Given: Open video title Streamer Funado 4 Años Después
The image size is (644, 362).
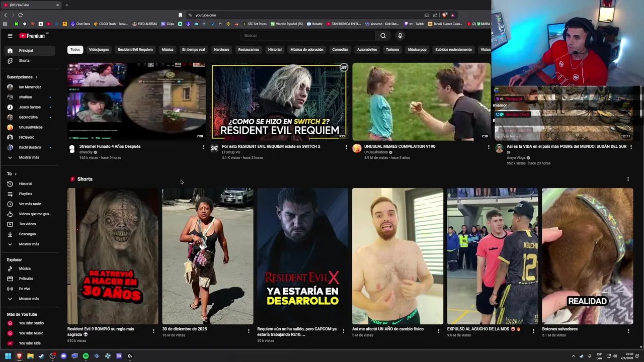Looking at the screenshot, I should tap(110, 147).
